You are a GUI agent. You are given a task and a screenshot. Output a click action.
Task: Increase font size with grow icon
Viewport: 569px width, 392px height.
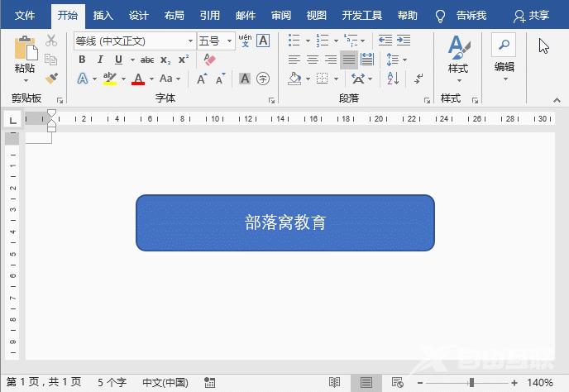tap(202, 79)
